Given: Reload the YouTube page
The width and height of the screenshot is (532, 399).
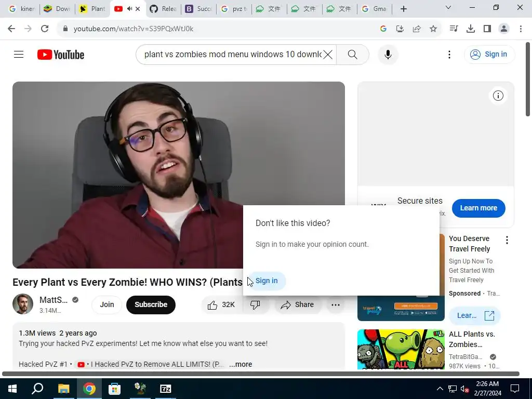Looking at the screenshot, I should pos(45,29).
